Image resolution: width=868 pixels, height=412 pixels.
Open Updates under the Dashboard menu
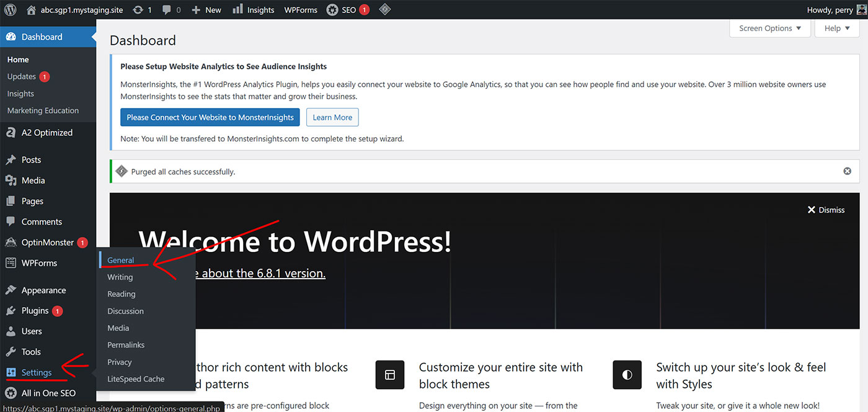[28, 76]
